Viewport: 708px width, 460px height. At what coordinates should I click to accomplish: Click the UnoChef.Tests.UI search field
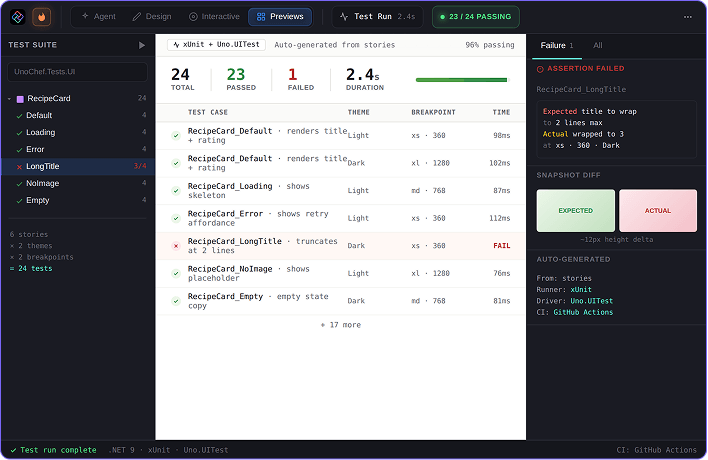[x=77, y=72]
